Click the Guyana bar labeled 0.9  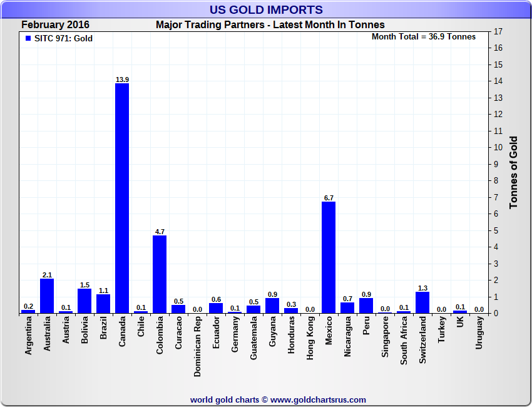click(x=272, y=306)
